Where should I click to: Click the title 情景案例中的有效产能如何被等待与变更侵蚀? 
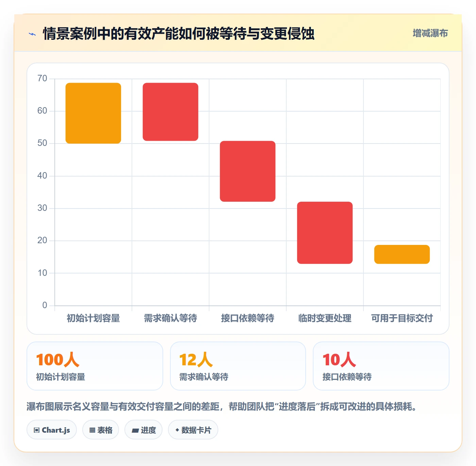[x=178, y=34]
